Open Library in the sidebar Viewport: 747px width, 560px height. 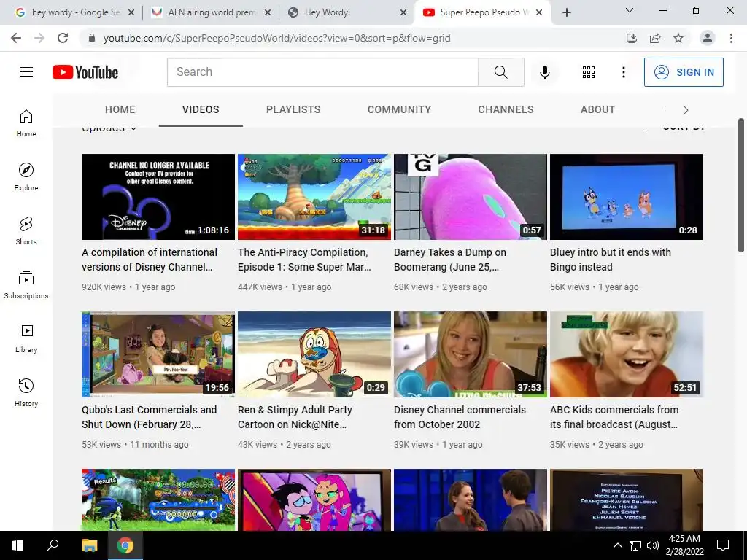(26, 338)
